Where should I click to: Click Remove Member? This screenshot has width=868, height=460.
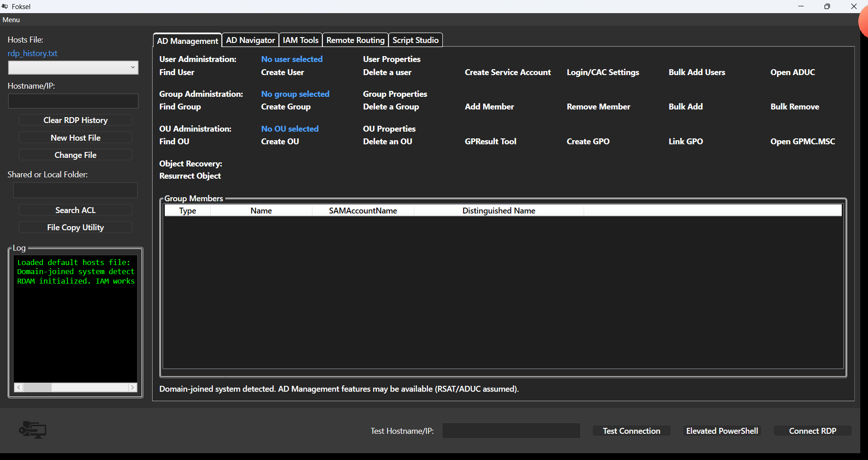pos(599,107)
